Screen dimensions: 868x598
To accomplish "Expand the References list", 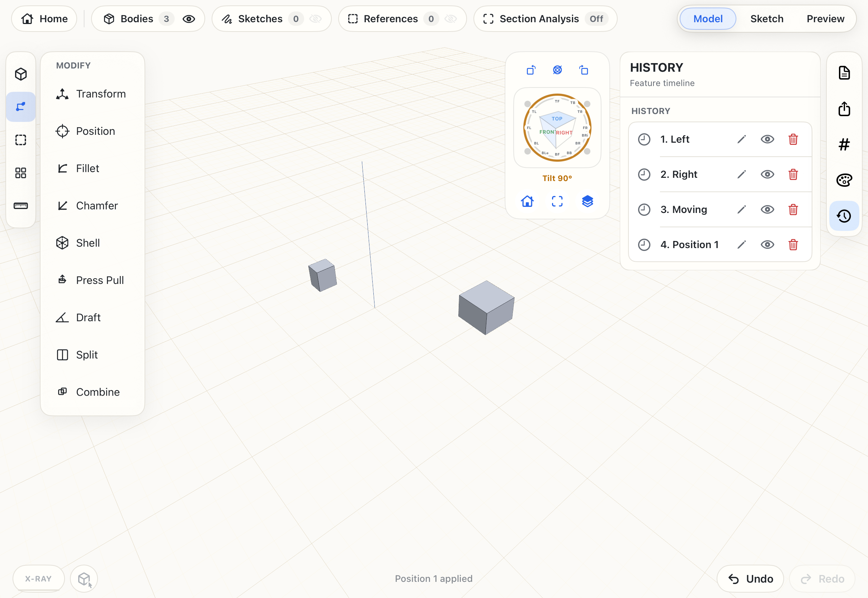I will click(x=390, y=19).
